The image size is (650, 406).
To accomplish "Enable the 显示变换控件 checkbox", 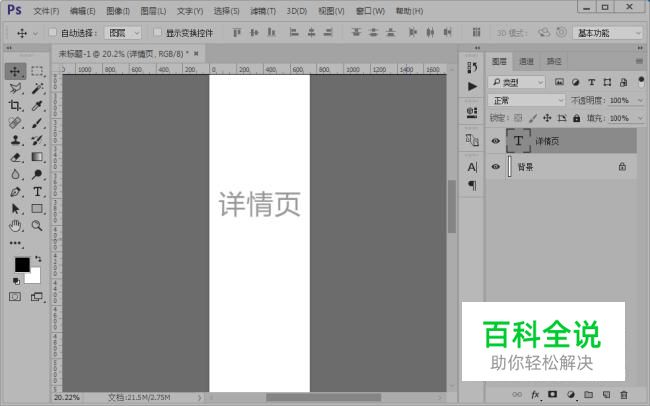I will pyautogui.click(x=158, y=33).
